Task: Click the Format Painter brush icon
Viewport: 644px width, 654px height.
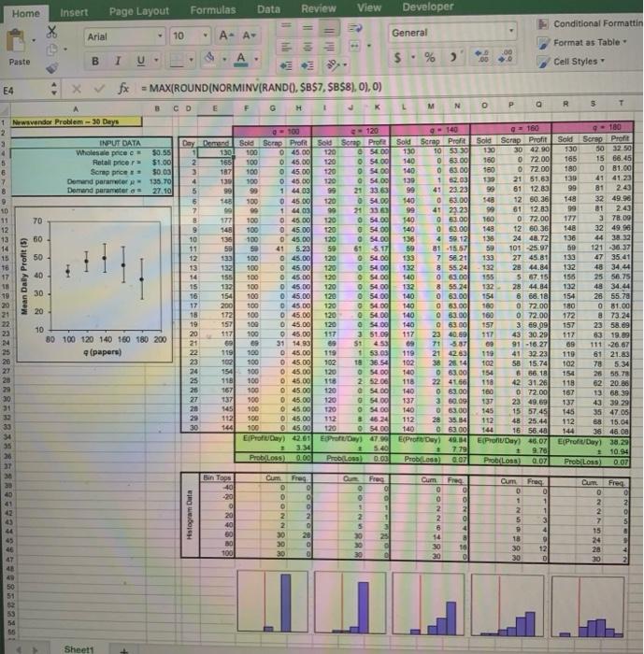Action: click(51, 67)
